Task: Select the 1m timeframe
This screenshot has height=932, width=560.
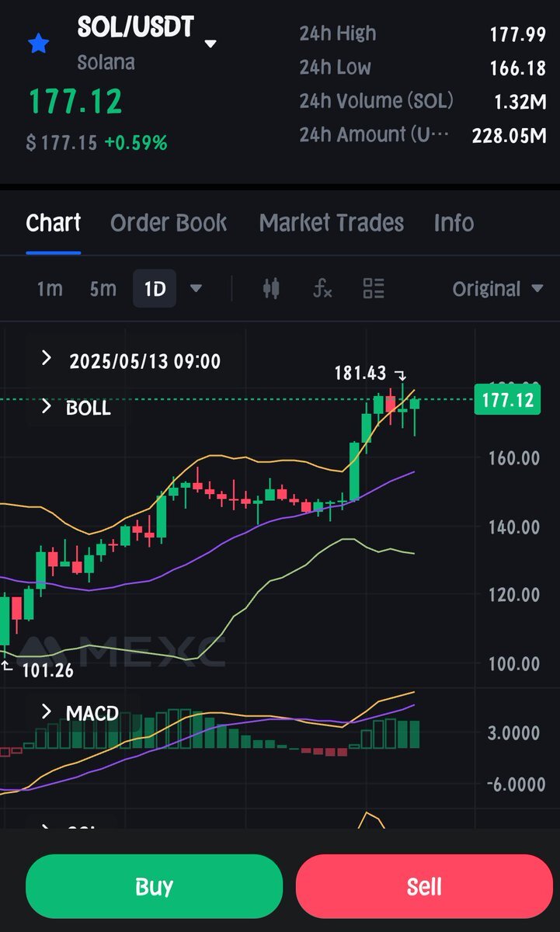Action: pyautogui.click(x=50, y=289)
